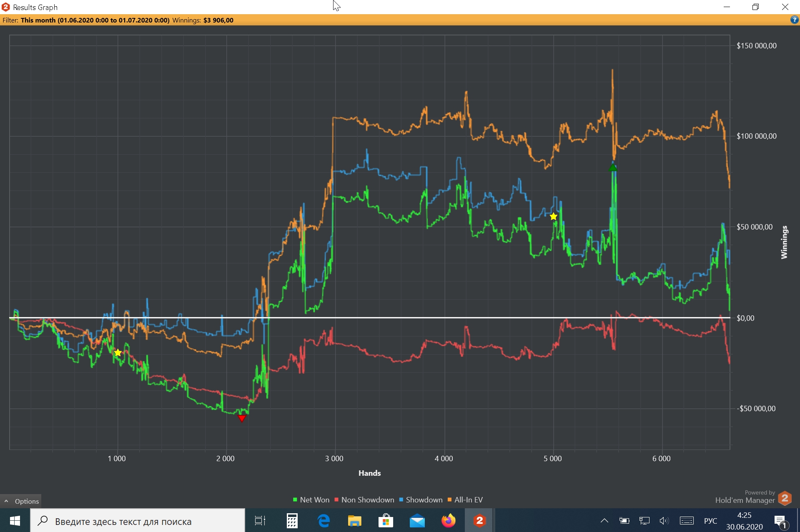Open the Calculator from the taskbar
The height and width of the screenshot is (532, 800).
[292, 521]
